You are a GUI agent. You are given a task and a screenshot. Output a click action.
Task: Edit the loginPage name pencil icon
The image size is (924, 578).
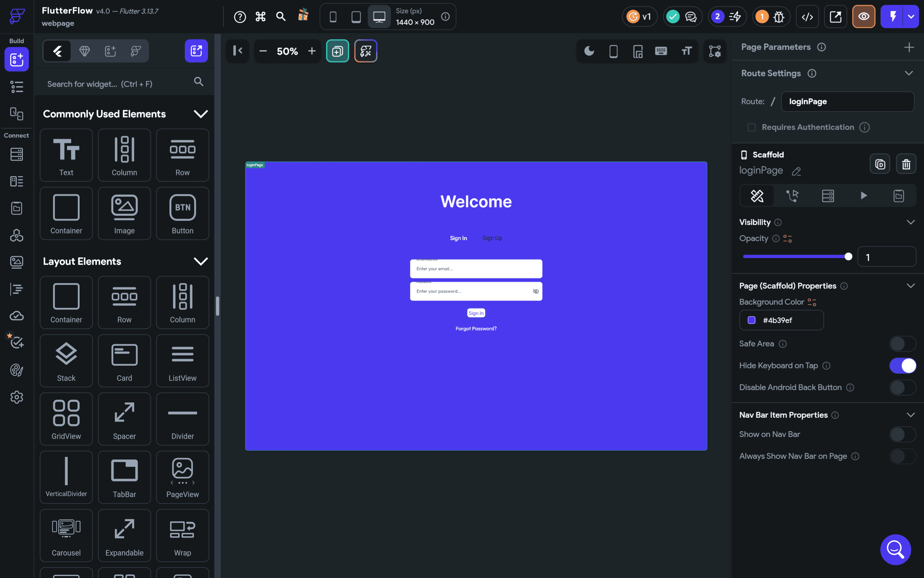pyautogui.click(x=796, y=171)
